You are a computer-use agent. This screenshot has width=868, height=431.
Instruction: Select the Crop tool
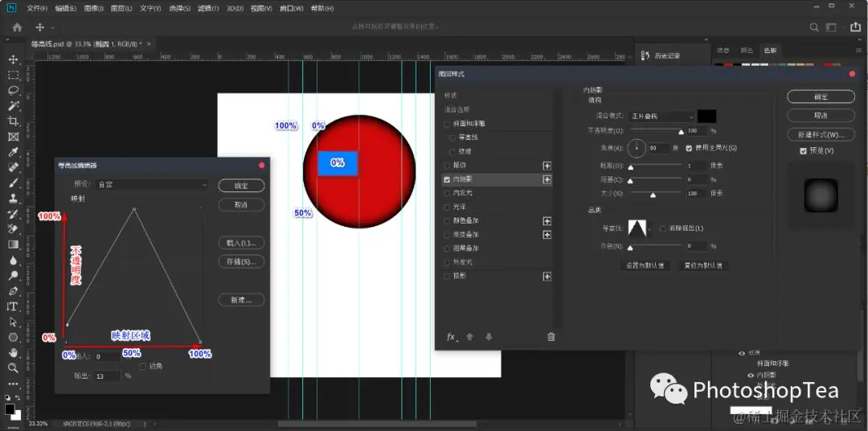14,121
